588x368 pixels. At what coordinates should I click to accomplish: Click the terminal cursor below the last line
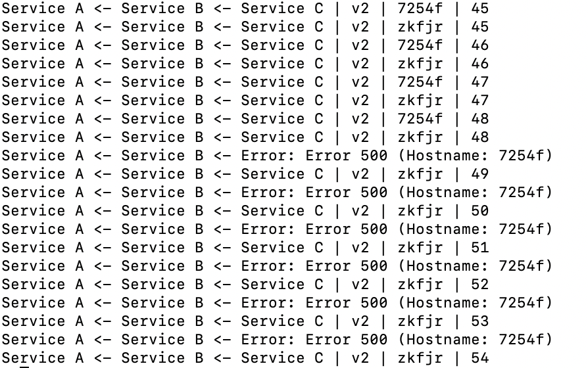[24, 367]
